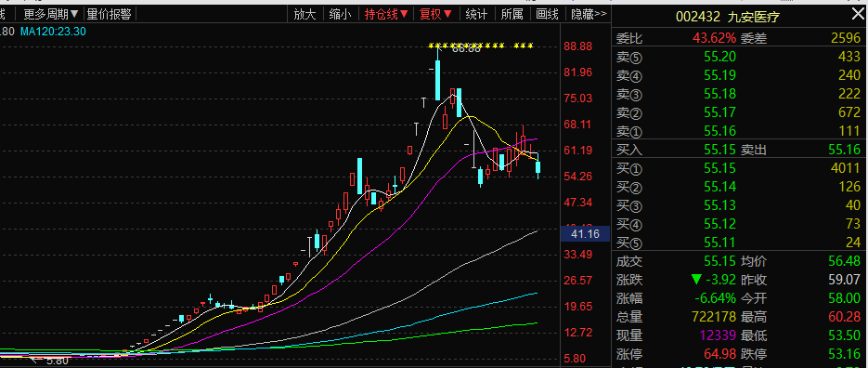This screenshot has width=868, height=368.
Task: Select the 卖⑤ ask row at 55.20
Action: coord(739,57)
